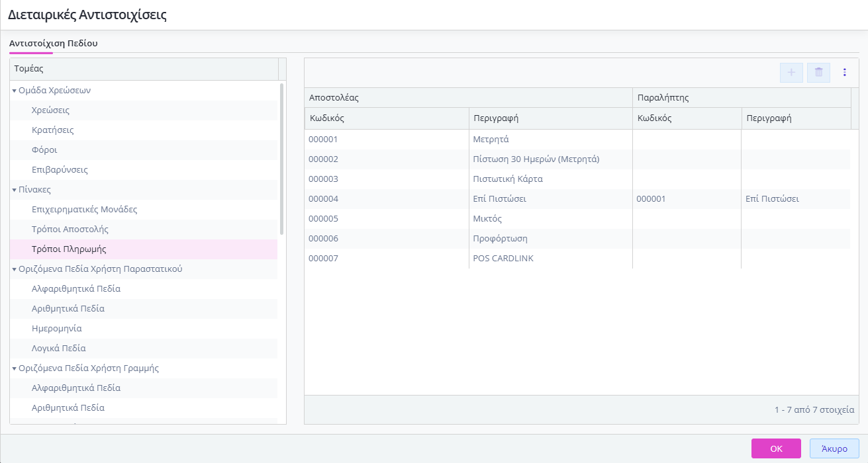Open the three-dot more options menu

pos(844,73)
